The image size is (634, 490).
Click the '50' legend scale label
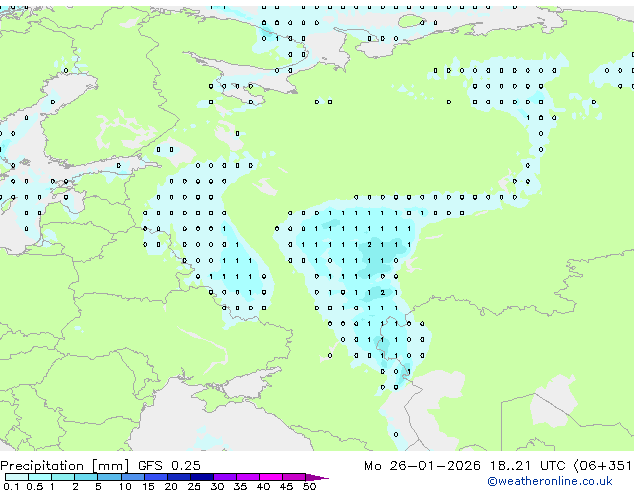pos(309,486)
